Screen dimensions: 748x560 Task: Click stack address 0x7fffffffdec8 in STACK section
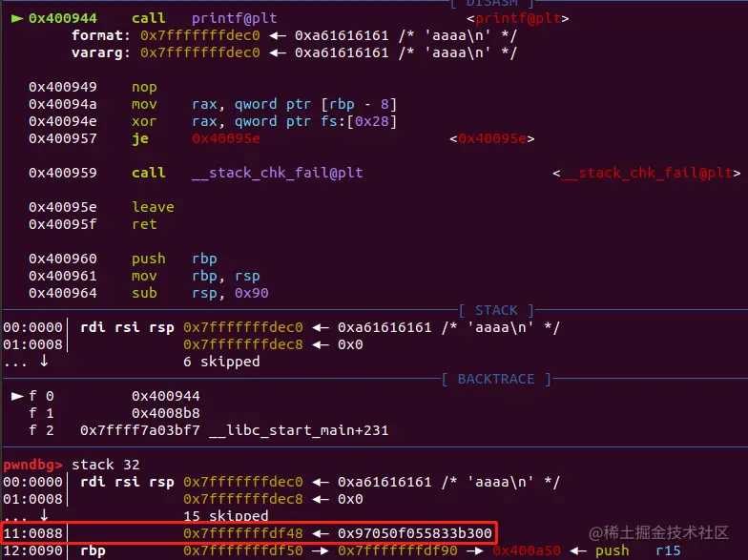pyautogui.click(x=242, y=344)
